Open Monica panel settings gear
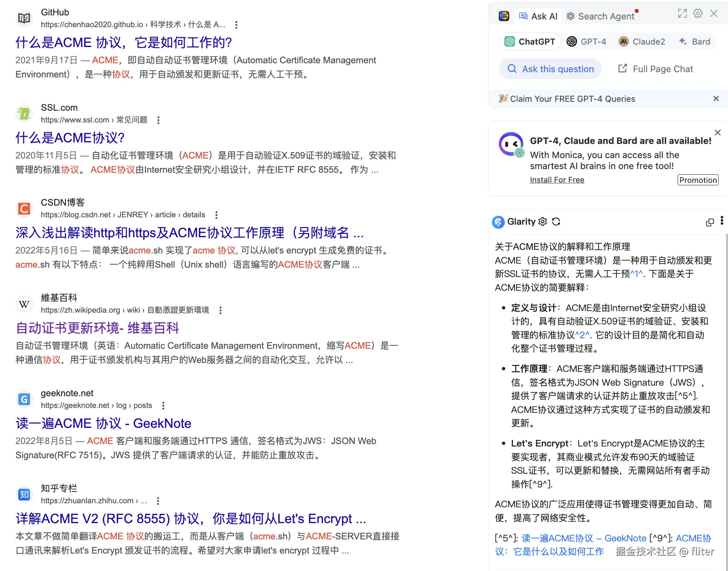The image size is (728, 571). coord(698,13)
